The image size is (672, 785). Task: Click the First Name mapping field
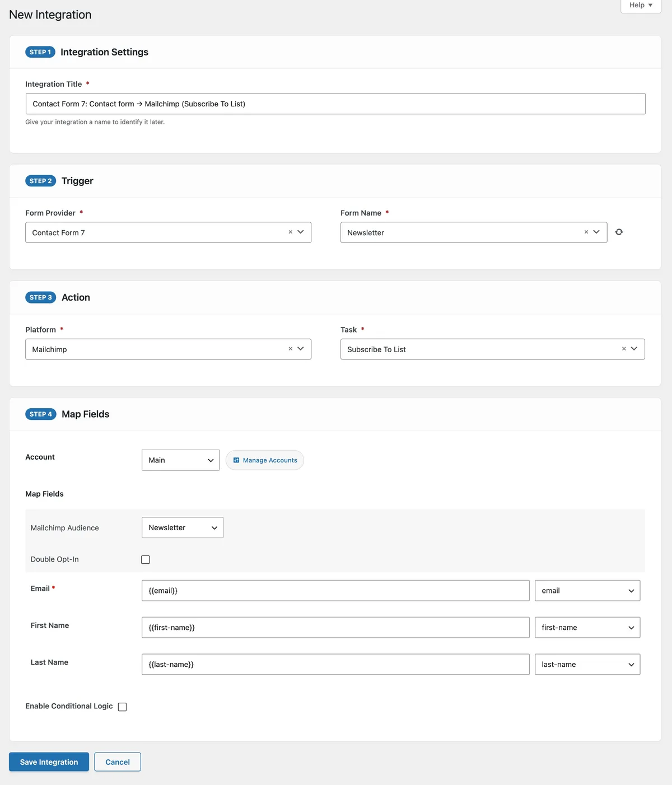335,628
